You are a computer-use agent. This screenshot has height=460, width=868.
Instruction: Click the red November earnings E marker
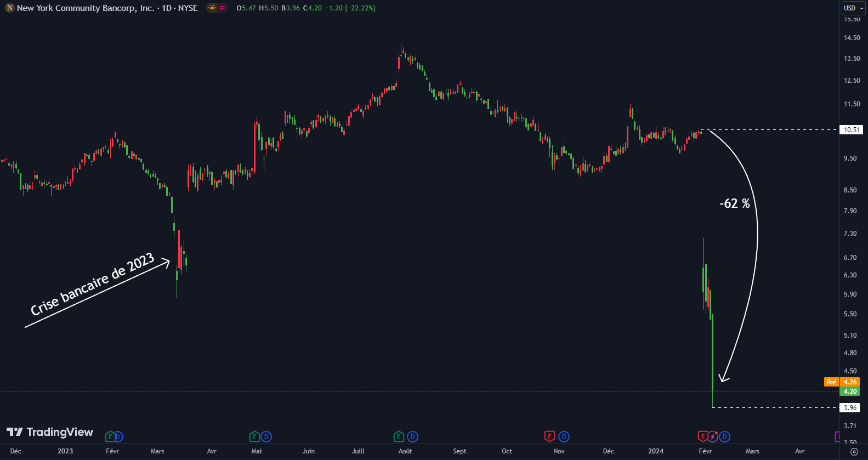coord(549,437)
